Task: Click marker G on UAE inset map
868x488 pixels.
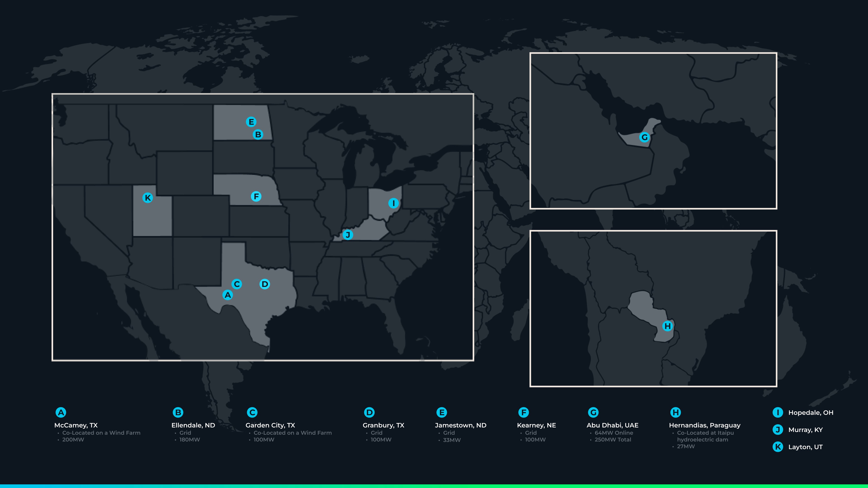Action: (x=644, y=137)
